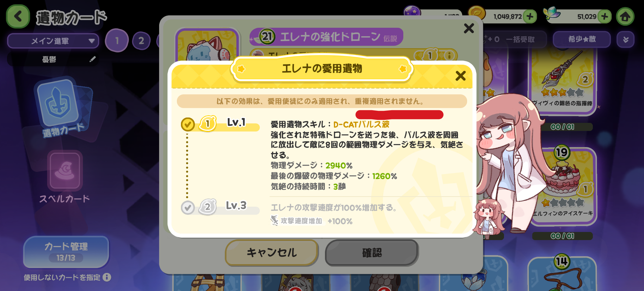The height and width of the screenshot is (291, 644).
Task: Expand the double-chevron sort order button
Action: tap(626, 40)
